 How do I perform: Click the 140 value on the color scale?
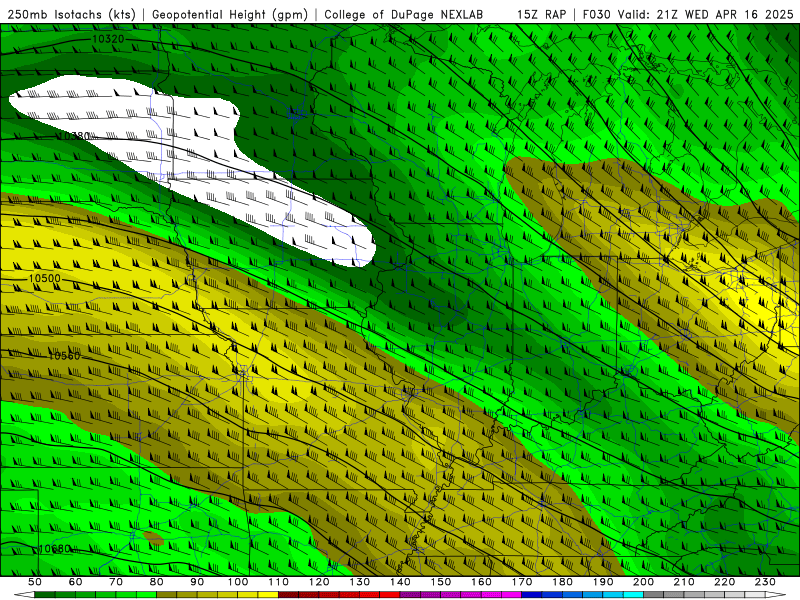coord(401,582)
